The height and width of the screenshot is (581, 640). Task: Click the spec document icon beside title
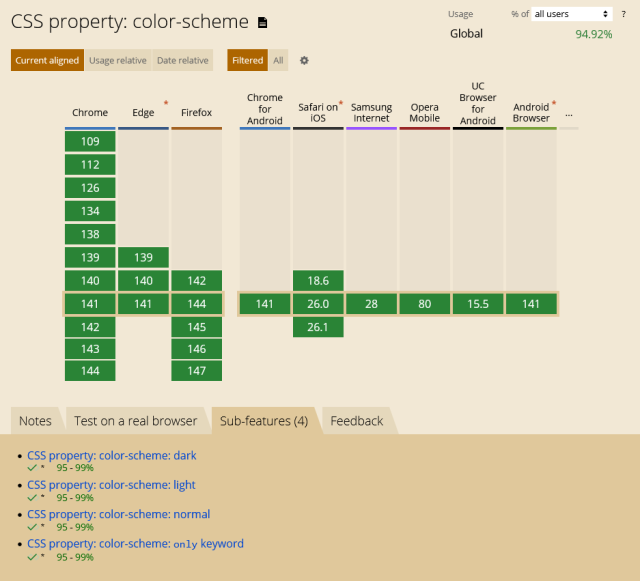click(x=263, y=22)
